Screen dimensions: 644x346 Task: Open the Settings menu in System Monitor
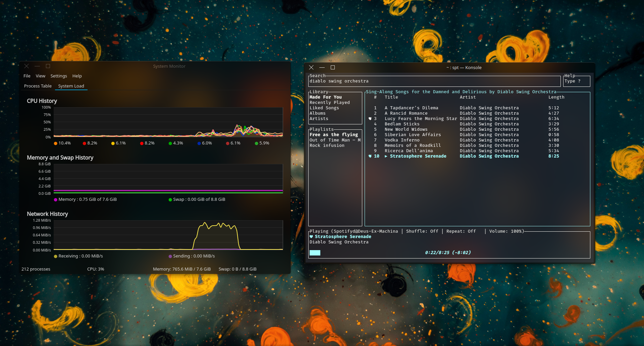(59, 76)
